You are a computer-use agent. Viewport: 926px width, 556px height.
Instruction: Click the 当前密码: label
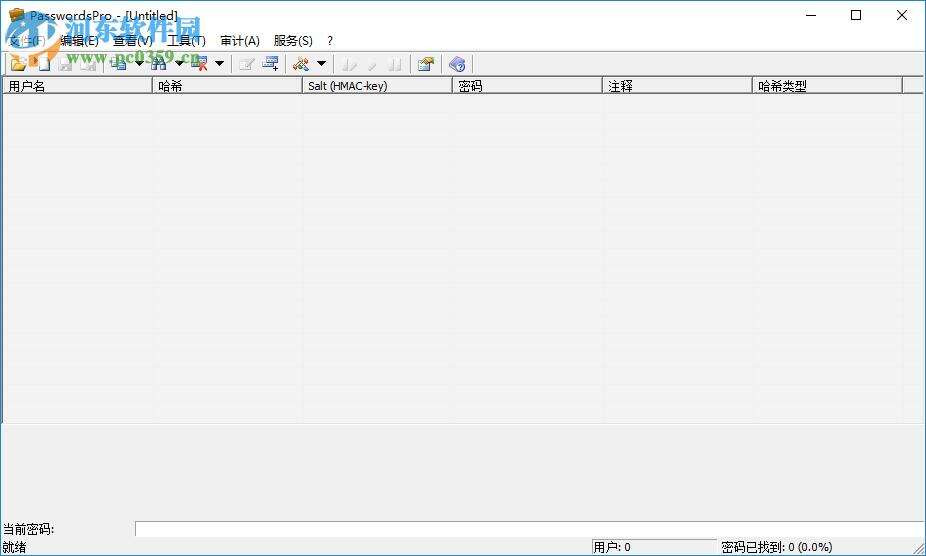(28, 529)
